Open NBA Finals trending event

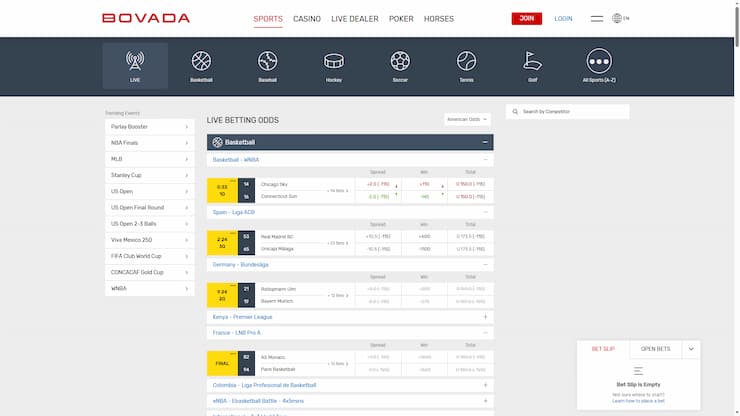(x=150, y=143)
